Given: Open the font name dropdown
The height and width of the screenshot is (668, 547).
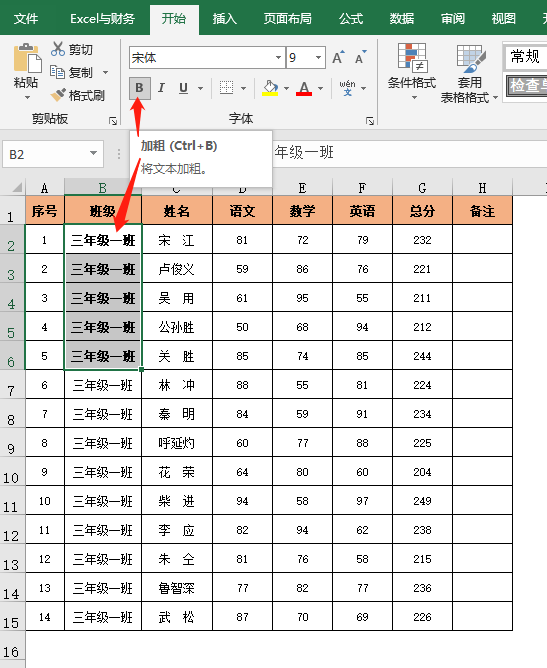Looking at the screenshot, I should click(278, 58).
